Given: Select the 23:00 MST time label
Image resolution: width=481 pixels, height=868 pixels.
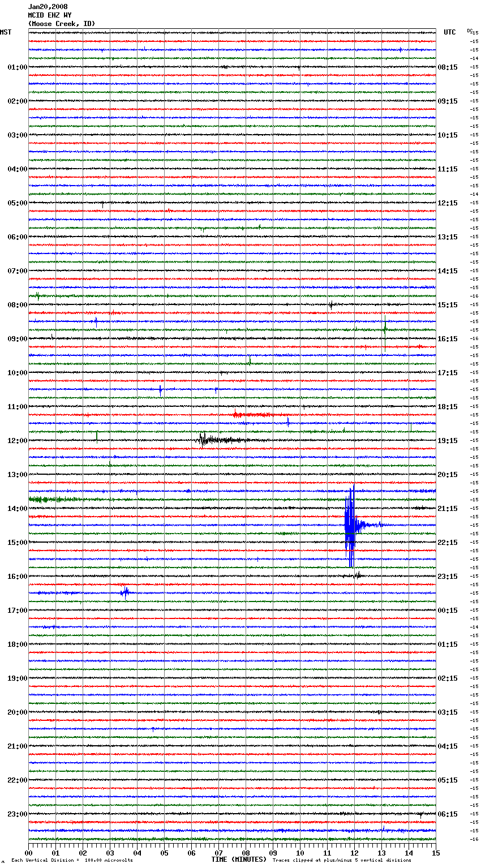Looking at the screenshot, I should point(18,814).
